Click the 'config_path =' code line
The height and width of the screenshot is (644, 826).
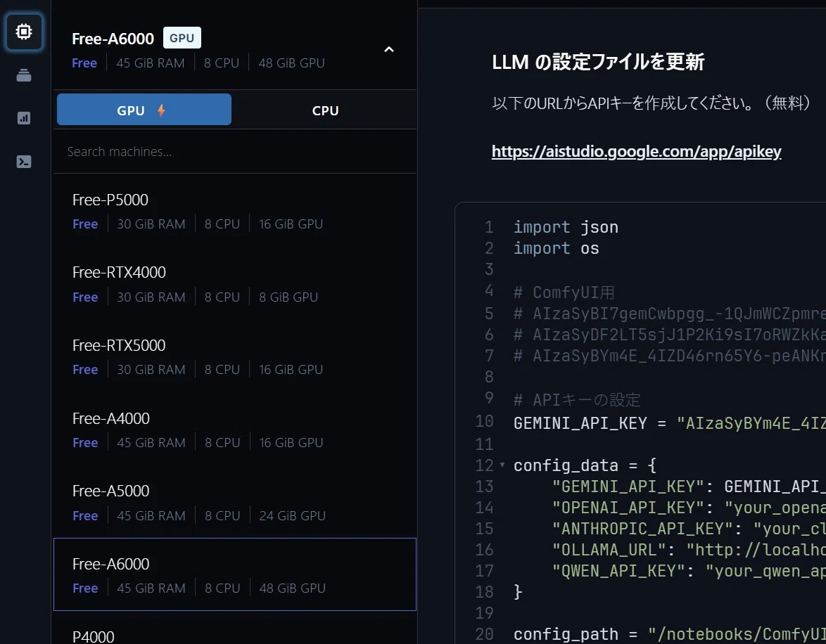pos(670,634)
